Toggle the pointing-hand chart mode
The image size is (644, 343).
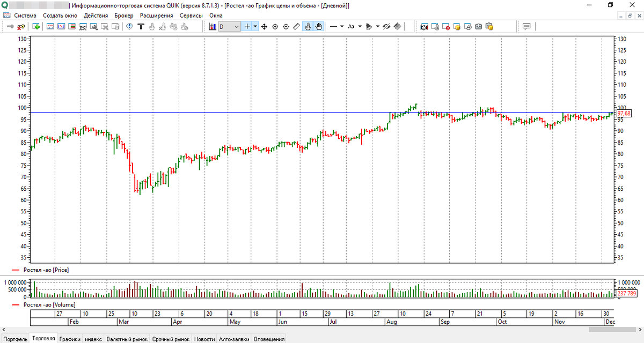(308, 26)
